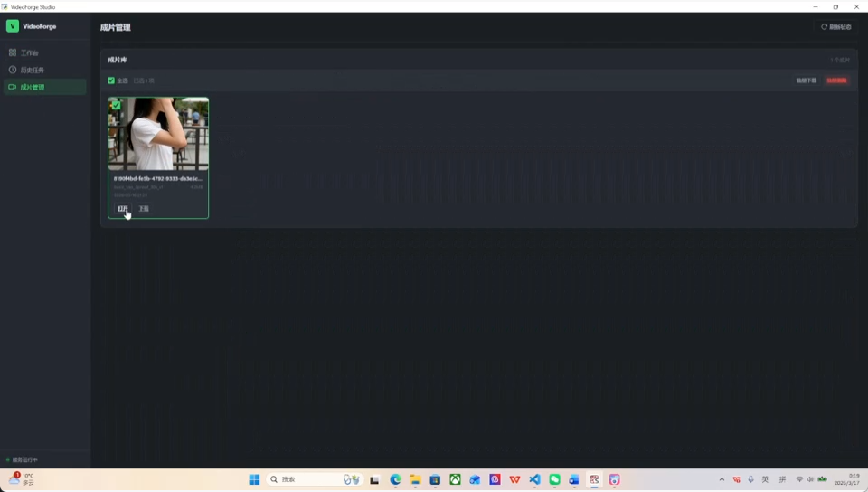
Task: Click the 拼 pinyin input mode indicator
Action: (782, 479)
